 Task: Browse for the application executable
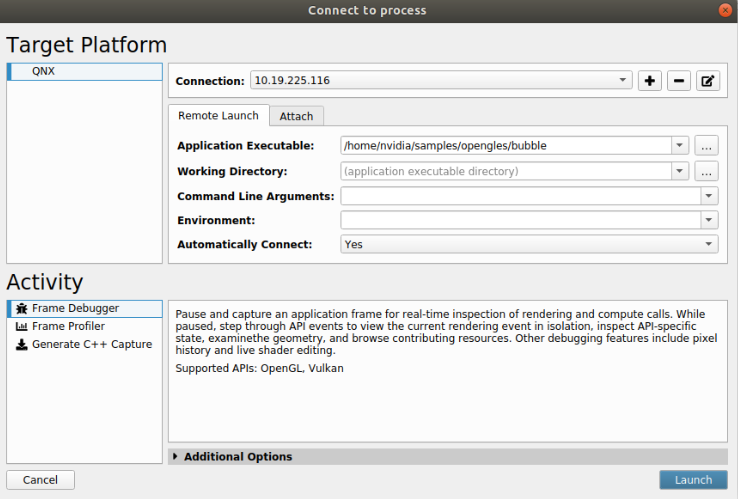(707, 146)
